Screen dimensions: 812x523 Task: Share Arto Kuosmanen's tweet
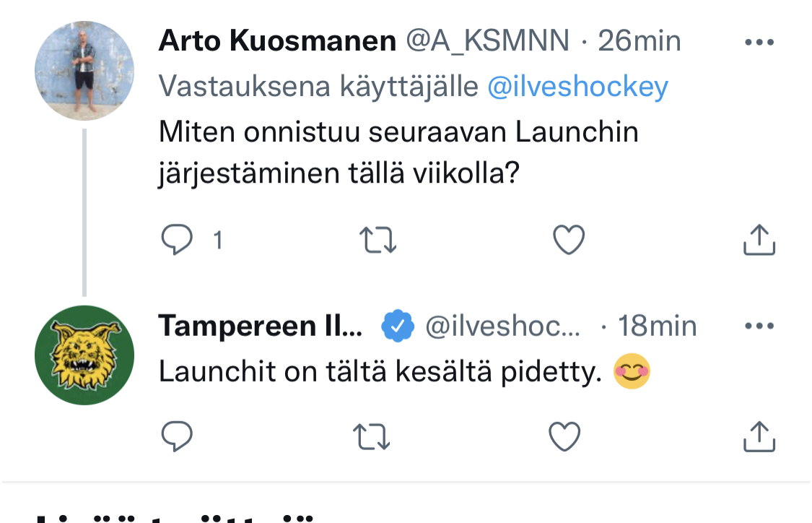[x=759, y=241]
